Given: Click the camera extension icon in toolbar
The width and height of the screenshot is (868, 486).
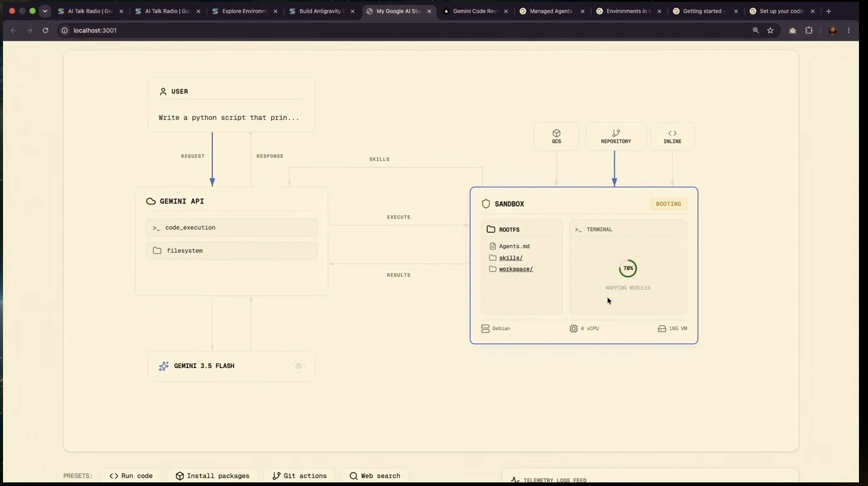Looking at the screenshot, I should (793, 30).
